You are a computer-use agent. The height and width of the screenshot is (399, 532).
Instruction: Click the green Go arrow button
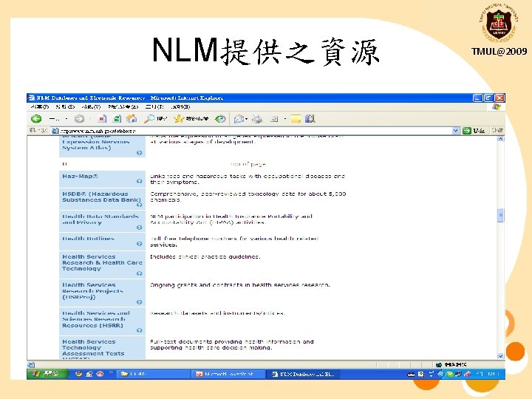pos(467,131)
